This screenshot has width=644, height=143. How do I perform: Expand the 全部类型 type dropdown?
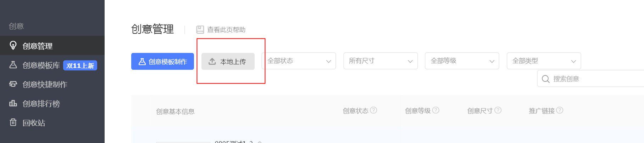pos(544,61)
